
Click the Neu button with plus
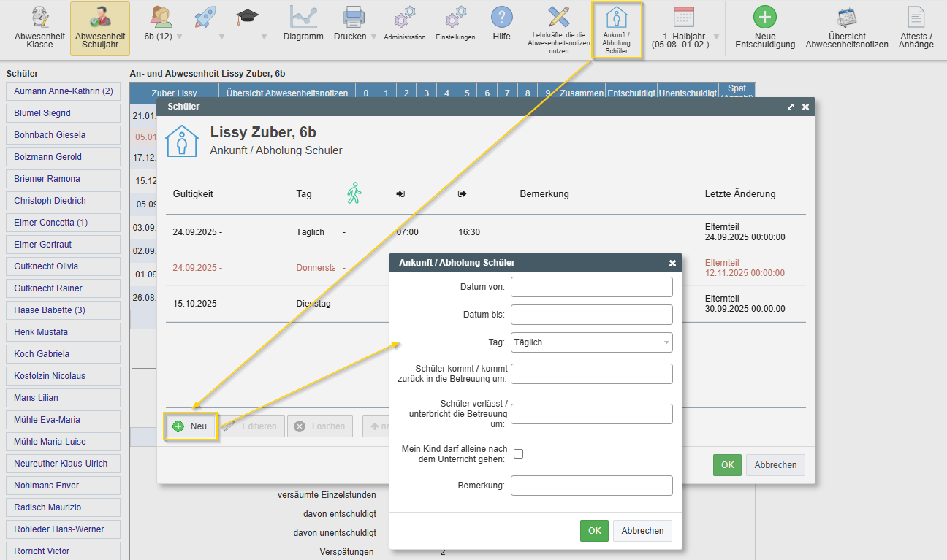click(x=191, y=426)
